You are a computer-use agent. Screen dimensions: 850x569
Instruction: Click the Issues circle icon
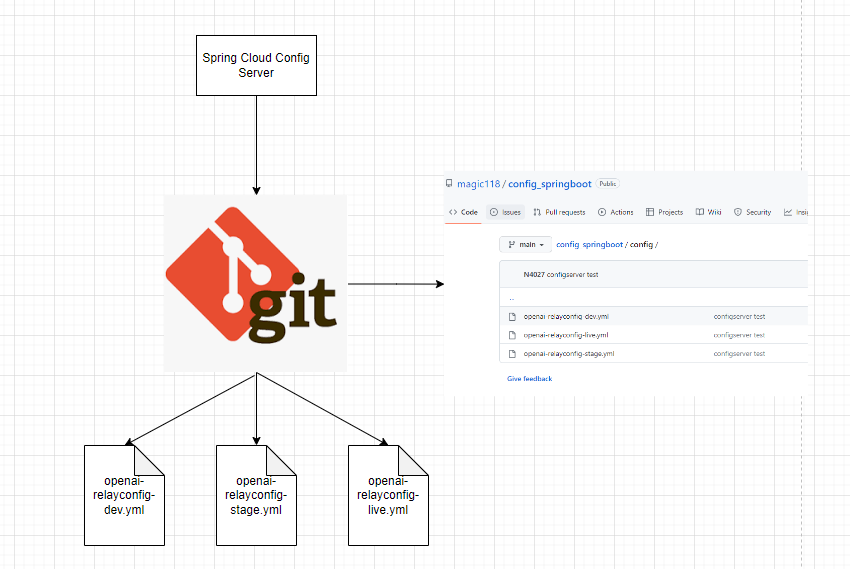pos(494,212)
